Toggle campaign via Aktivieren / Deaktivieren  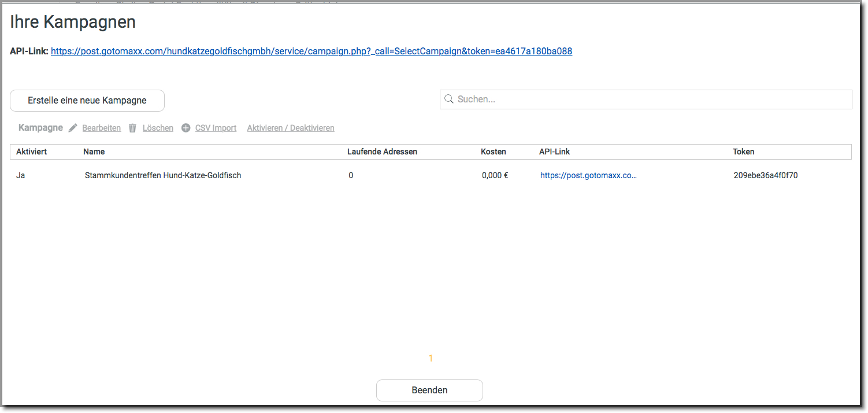pos(290,128)
